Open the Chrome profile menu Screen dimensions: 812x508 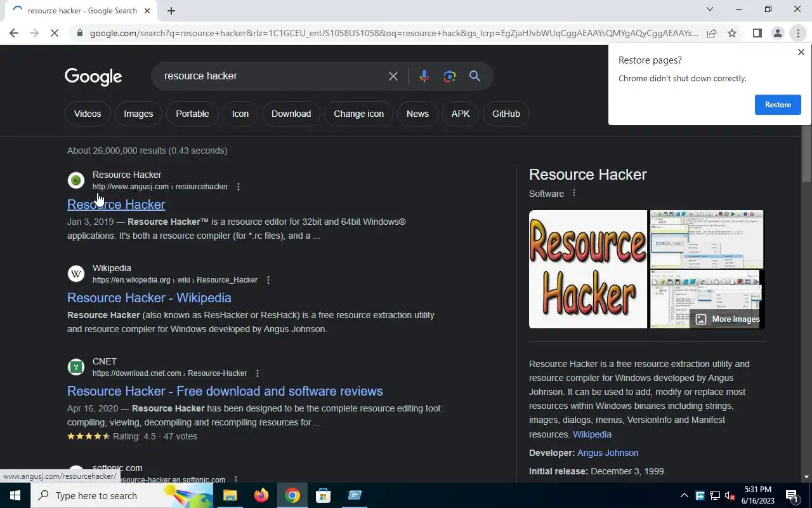coord(777,33)
